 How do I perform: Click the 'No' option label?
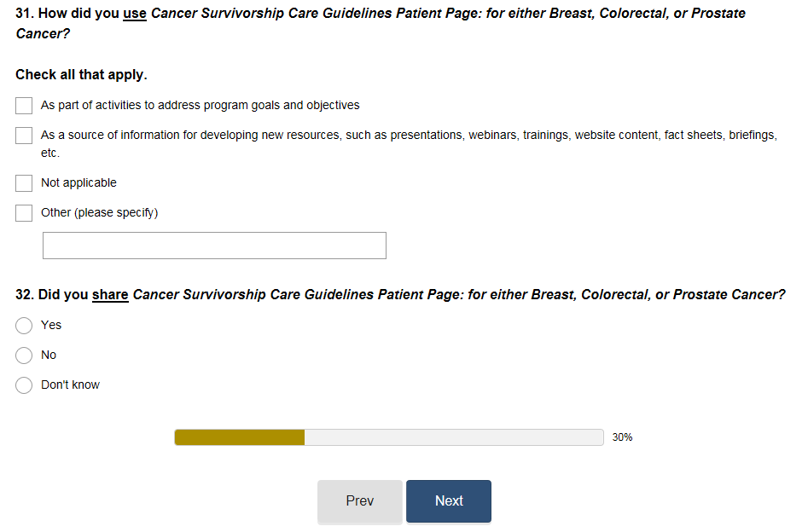tap(49, 356)
